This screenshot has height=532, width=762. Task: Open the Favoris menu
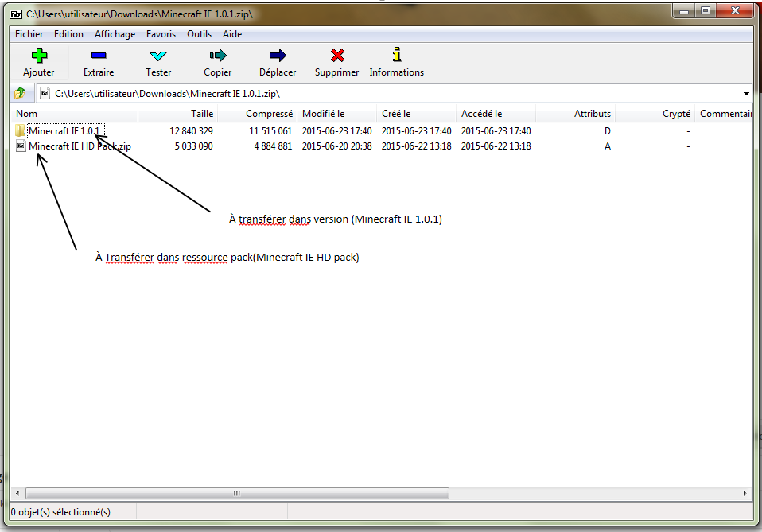[161, 34]
